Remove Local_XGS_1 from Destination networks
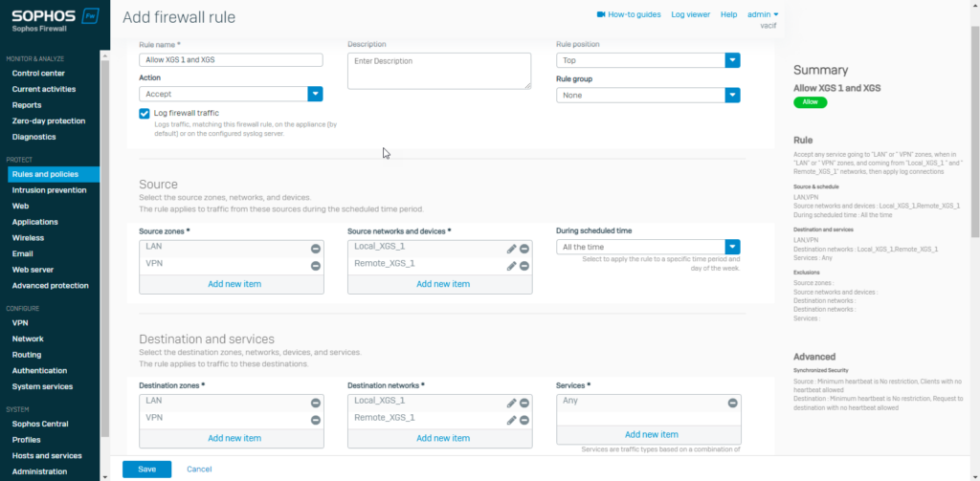 (524, 403)
